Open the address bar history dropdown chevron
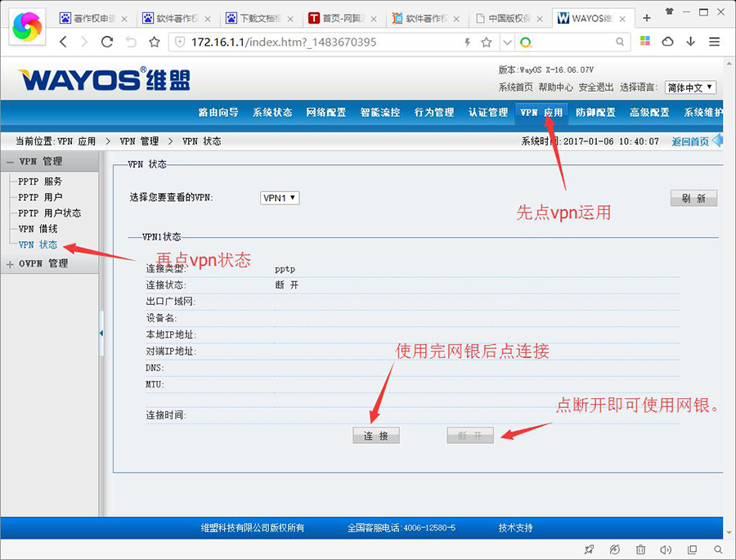The height and width of the screenshot is (560, 736). [507, 43]
